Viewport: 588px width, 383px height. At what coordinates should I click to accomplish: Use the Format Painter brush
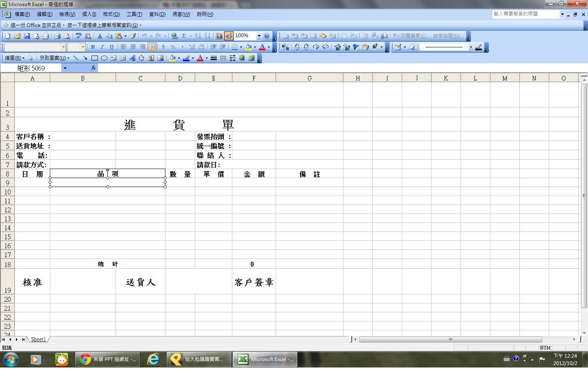[x=133, y=36]
